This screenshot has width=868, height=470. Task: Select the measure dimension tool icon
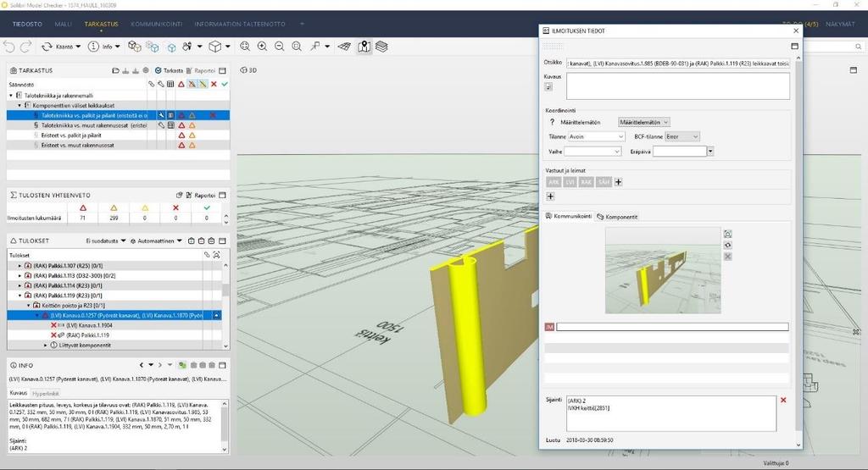click(x=315, y=47)
